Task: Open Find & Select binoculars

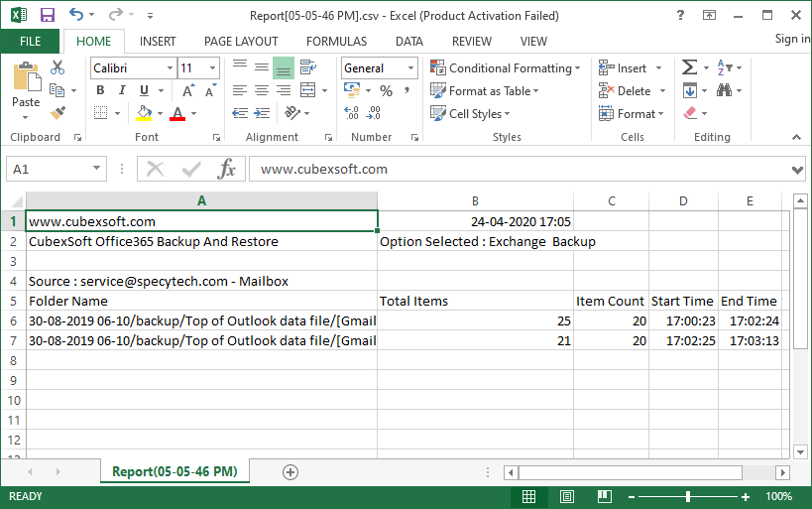Action: 725,91
